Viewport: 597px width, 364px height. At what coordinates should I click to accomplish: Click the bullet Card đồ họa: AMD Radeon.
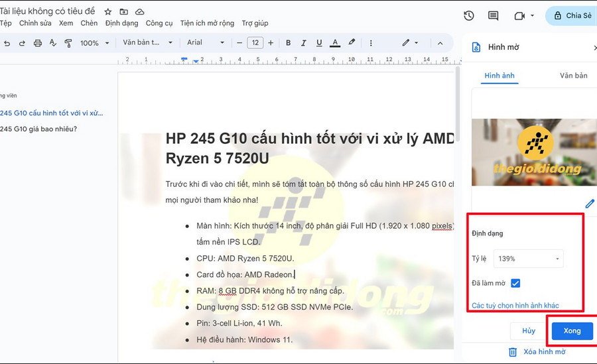[x=245, y=274]
